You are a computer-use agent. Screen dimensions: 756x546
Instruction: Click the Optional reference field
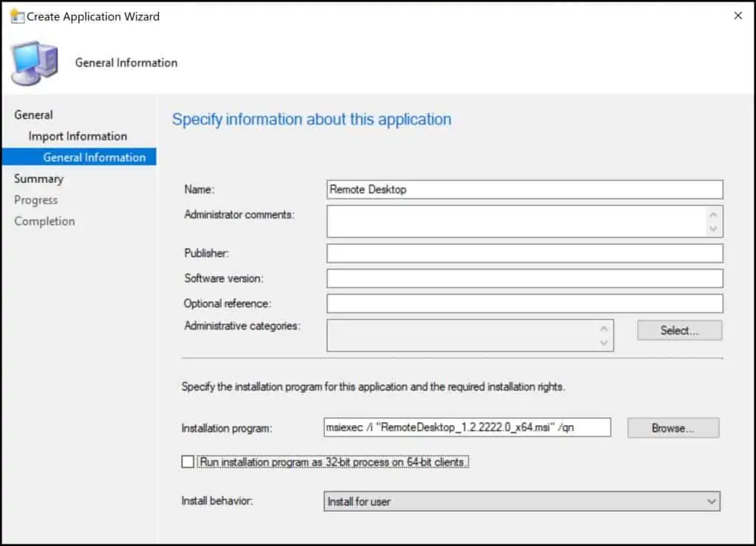coord(525,303)
